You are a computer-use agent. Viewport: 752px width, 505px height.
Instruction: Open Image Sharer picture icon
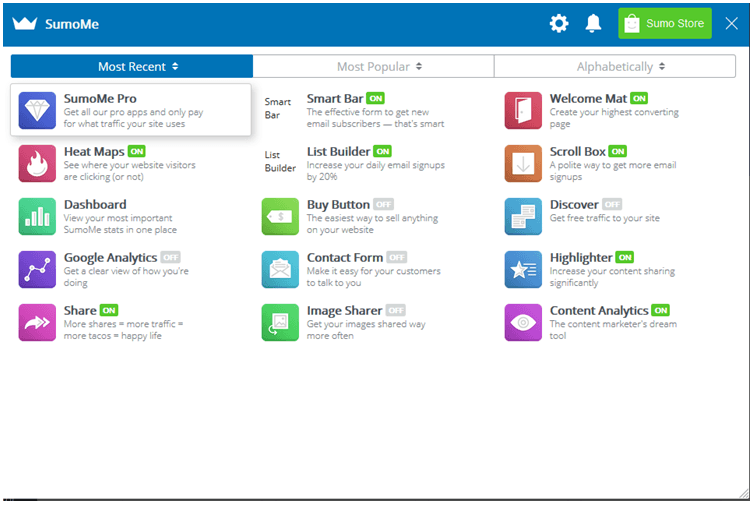(280, 322)
